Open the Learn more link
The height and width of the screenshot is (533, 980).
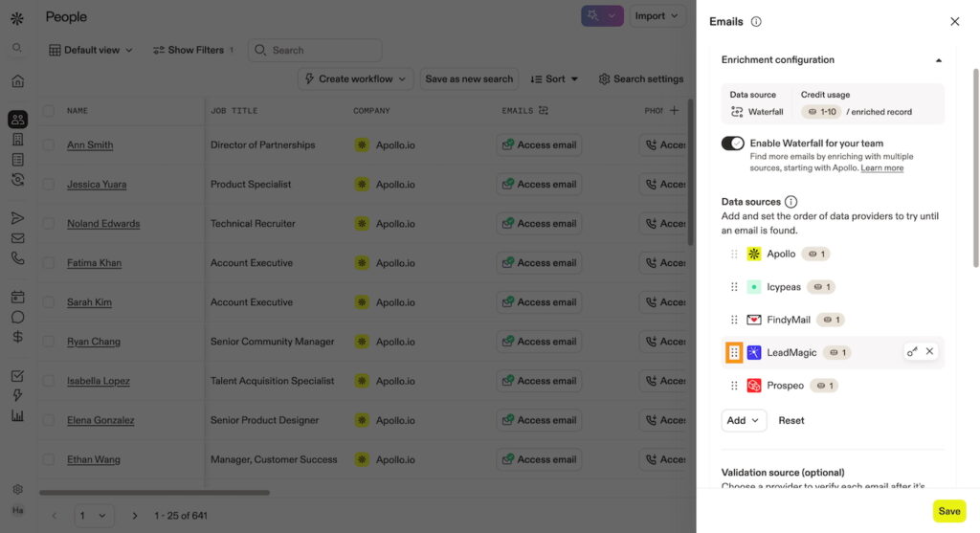[881, 168]
